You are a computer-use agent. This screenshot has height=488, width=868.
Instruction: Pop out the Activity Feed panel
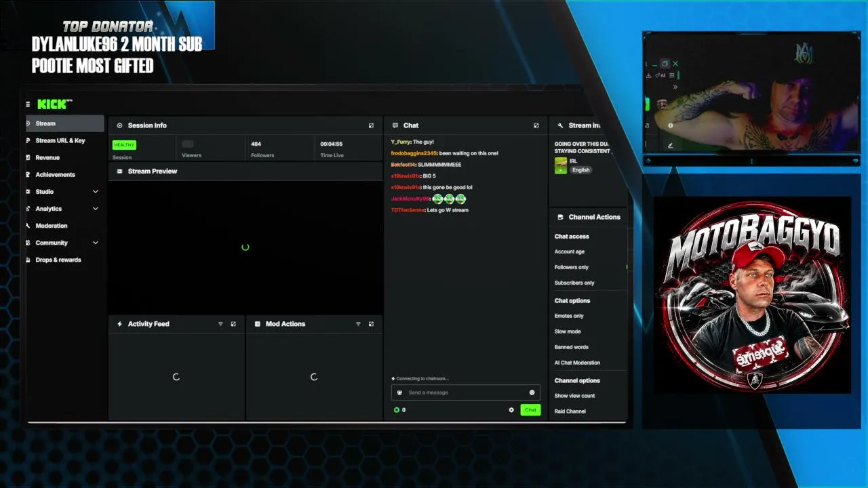[233, 324]
